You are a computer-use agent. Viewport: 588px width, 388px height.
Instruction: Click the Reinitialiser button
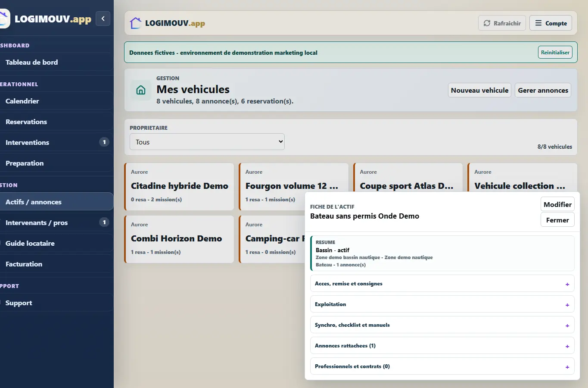tap(555, 53)
